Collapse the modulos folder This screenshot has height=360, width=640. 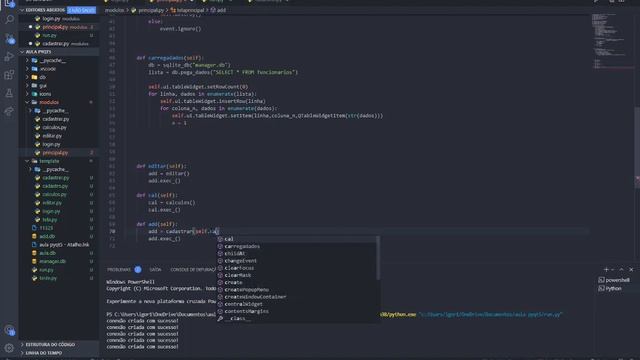49,102
